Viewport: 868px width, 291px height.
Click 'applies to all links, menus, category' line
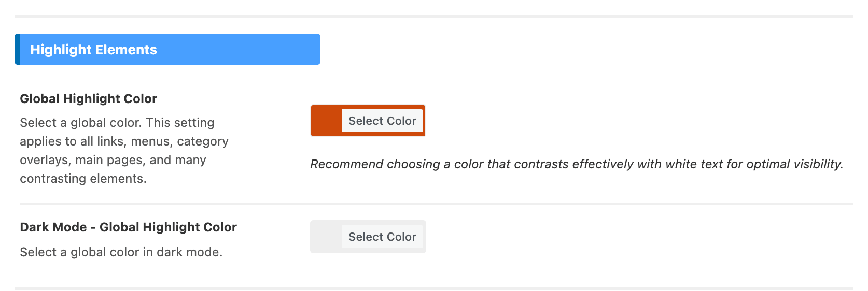coord(124,141)
